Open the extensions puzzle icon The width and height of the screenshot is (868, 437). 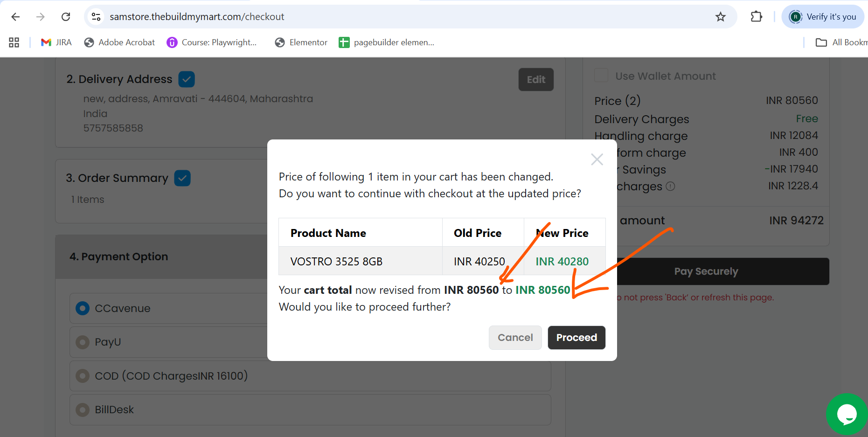point(756,17)
